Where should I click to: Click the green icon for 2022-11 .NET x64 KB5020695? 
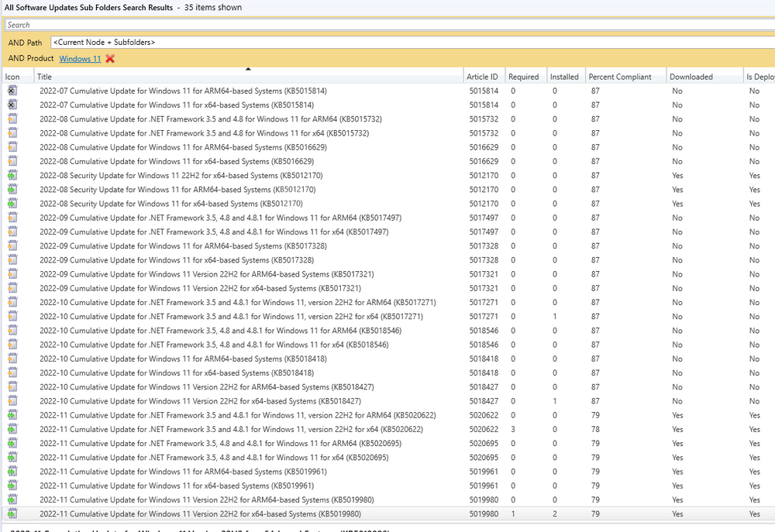(12, 458)
